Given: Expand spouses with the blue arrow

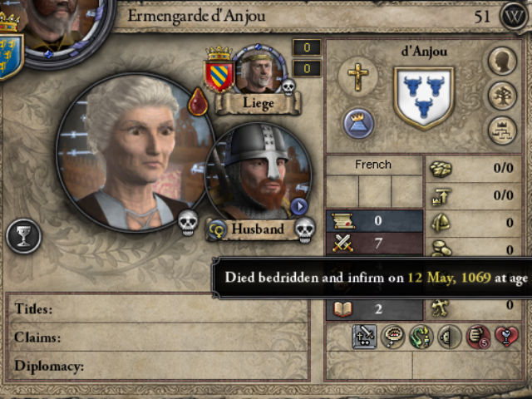Looking at the screenshot, I should coord(299,206).
